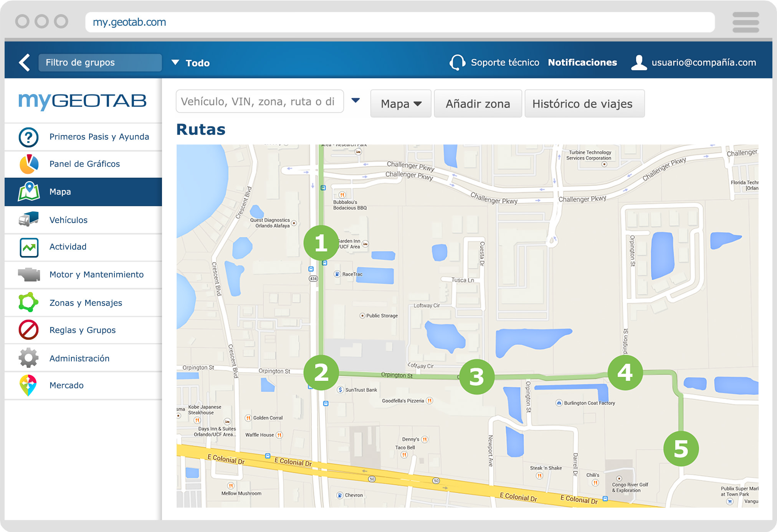This screenshot has width=777, height=532.
Task: Click route stop marker 3 on map
Action: tap(477, 377)
